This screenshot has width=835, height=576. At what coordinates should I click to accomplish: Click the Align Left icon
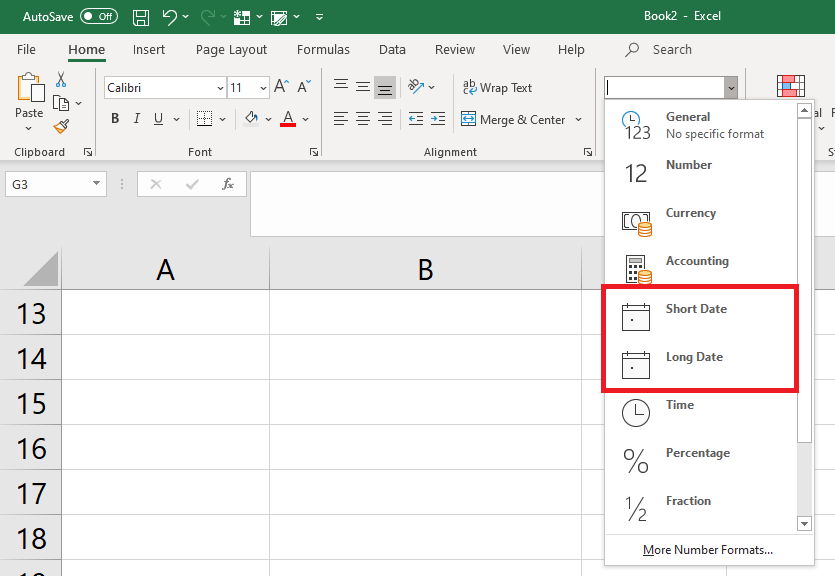click(341, 119)
